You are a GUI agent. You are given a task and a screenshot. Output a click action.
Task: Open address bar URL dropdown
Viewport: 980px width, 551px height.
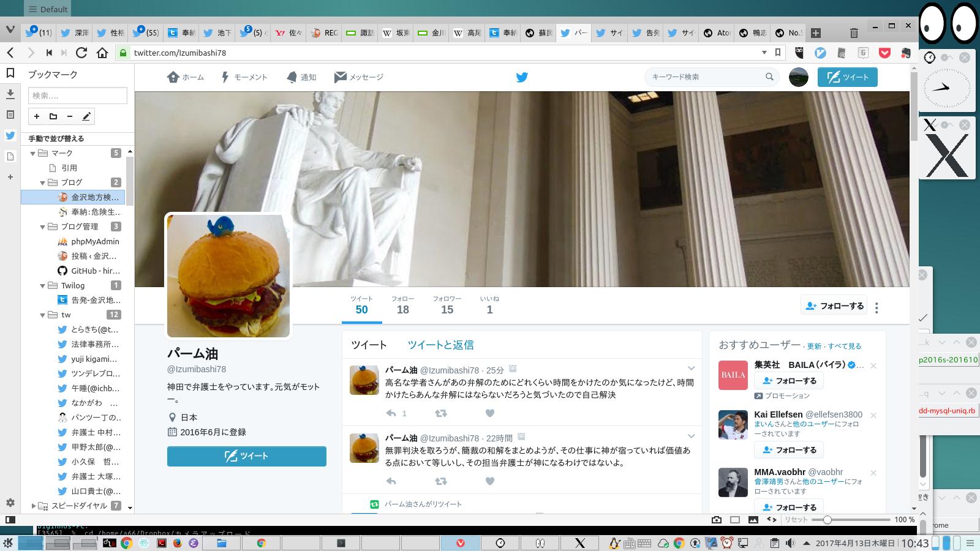click(764, 53)
